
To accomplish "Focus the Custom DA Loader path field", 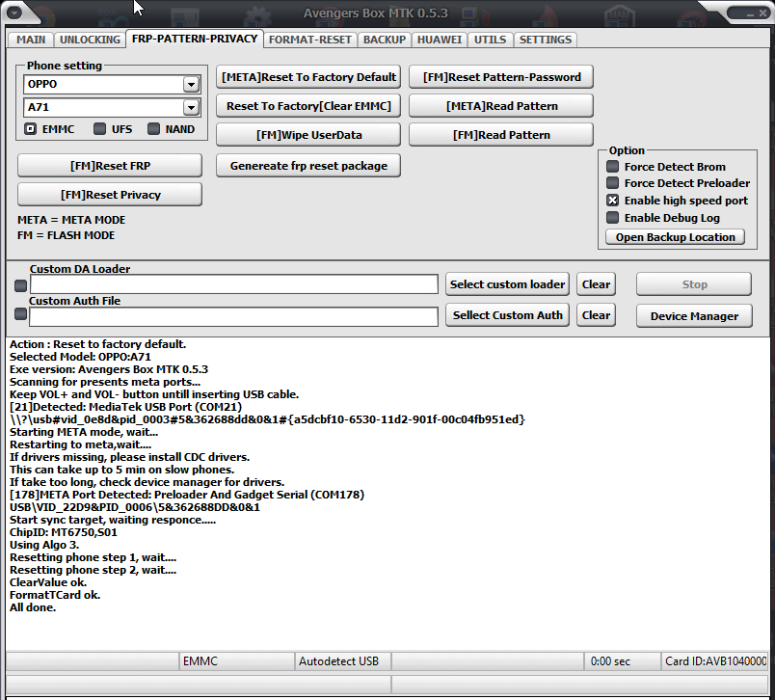I will pos(234,284).
